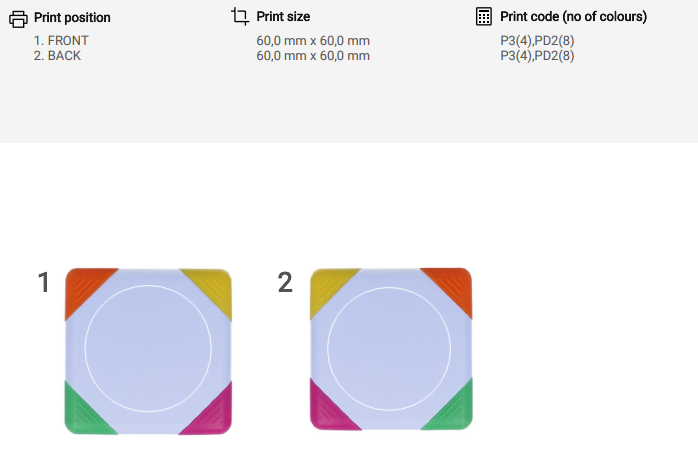698x470 pixels.
Task: Click the printer icon beside Print position
Action: [18, 17]
